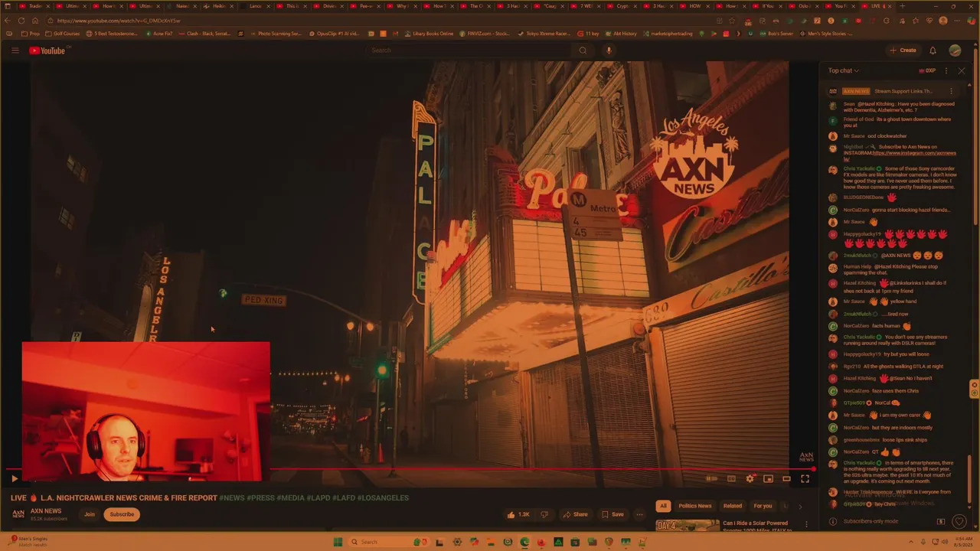Show more filter chips with arrow
The width and height of the screenshot is (980, 551).
click(800, 506)
